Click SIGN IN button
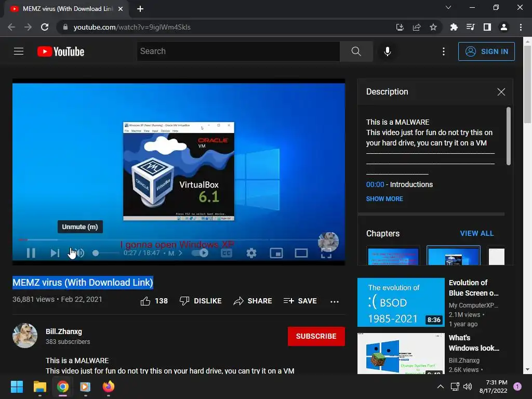This screenshot has height=399, width=532. pos(486,51)
